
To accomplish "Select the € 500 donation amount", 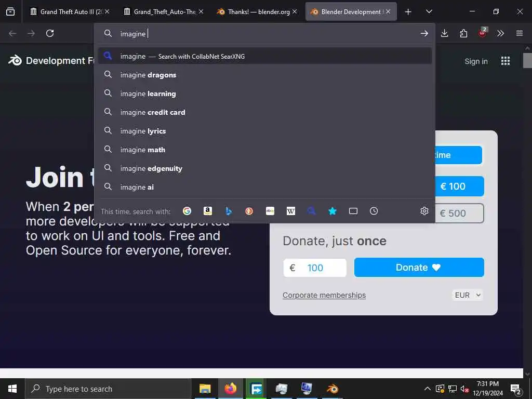I will point(459,213).
